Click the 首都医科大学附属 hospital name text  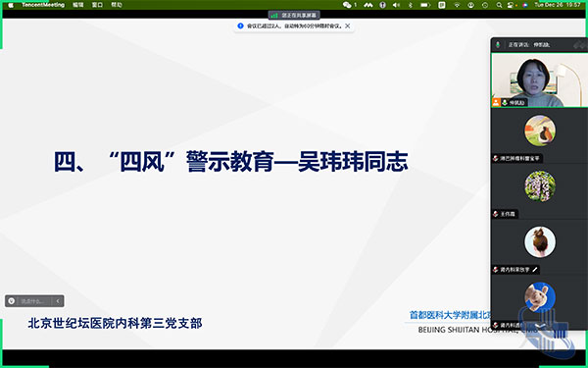[450, 315]
